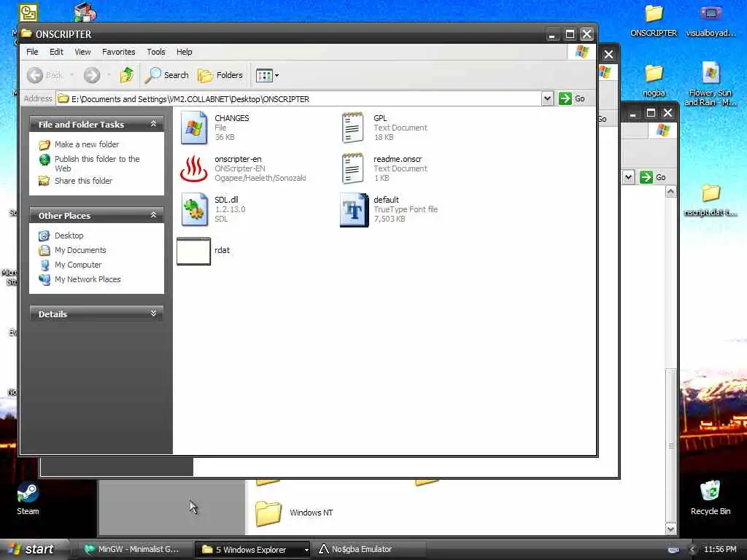Screen dimensions: 747x560
Task: Click the Back navigation button
Action: (44, 75)
